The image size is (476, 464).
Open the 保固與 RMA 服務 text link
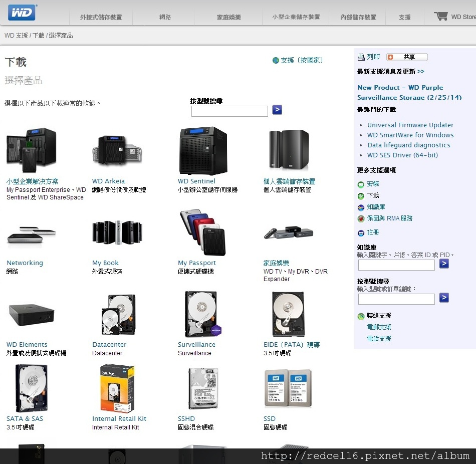tap(389, 218)
